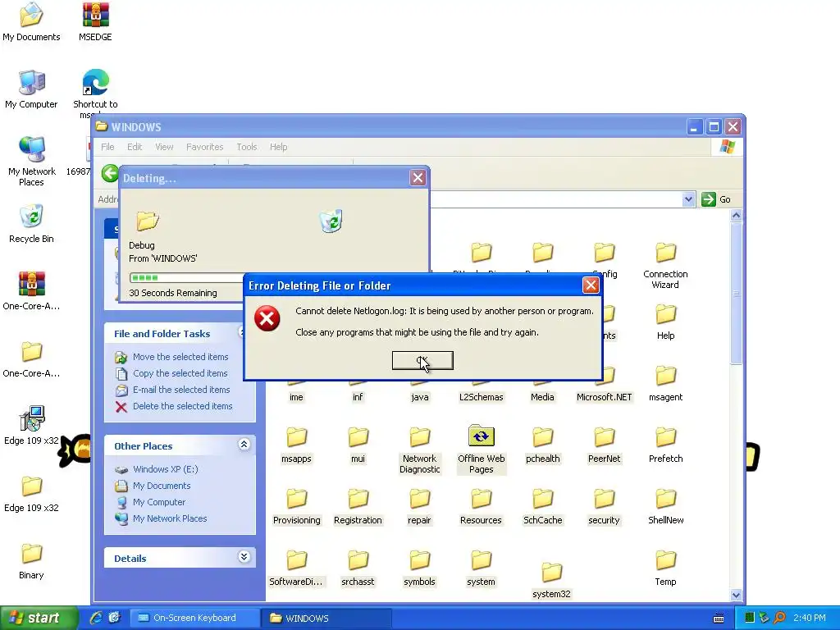Click the scroll up arrow in WINDOWS
This screenshot has width=840, height=630.
[x=736, y=216]
